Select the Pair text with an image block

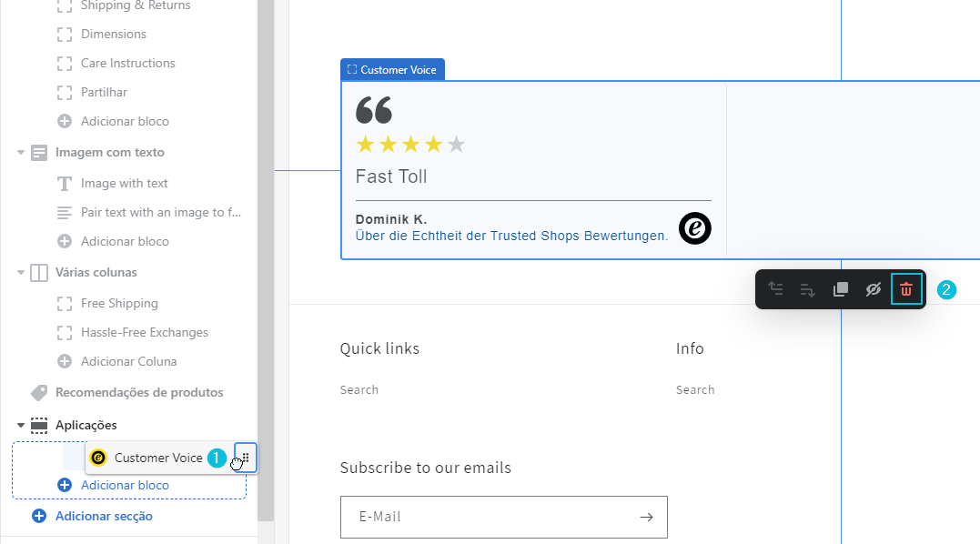161,212
